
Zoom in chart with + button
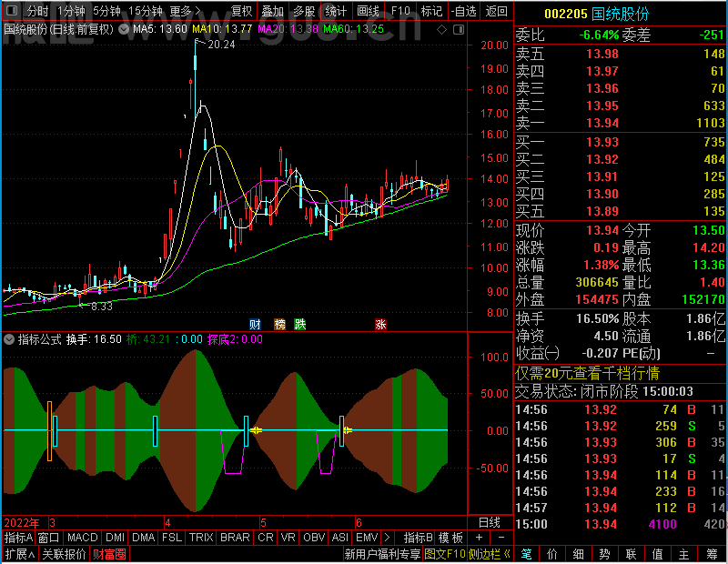coord(480,538)
